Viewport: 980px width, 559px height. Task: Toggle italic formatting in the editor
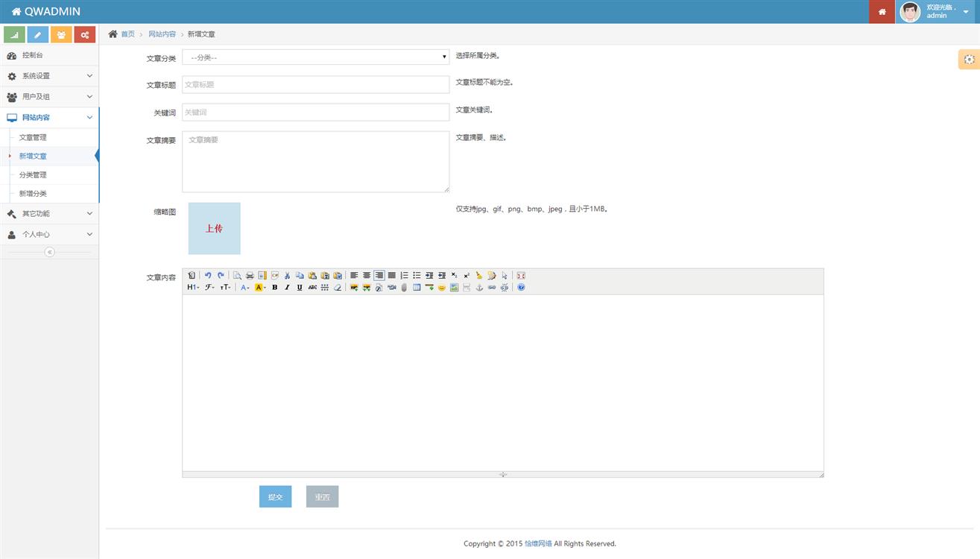(x=287, y=287)
